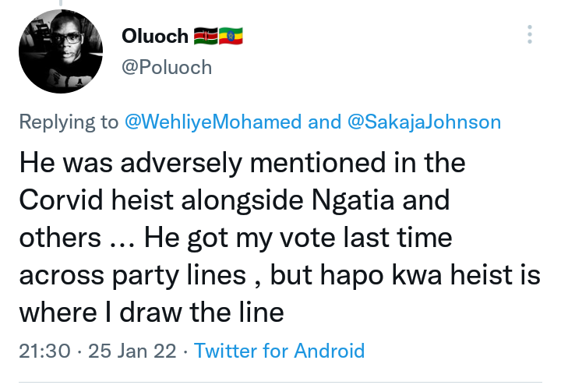The width and height of the screenshot is (561, 392).
Task: Open the three-dot more options menu
Action: (x=530, y=34)
